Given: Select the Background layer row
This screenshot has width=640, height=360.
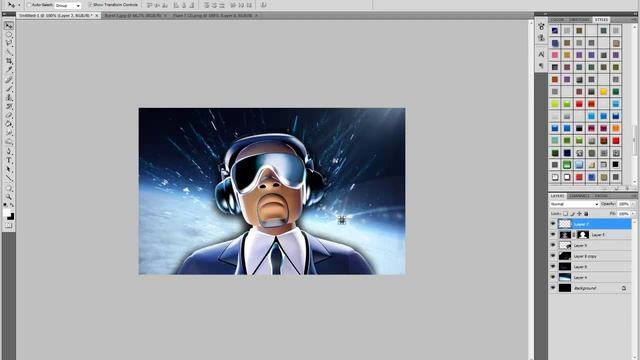Looking at the screenshot, I should pyautogui.click(x=590, y=288).
